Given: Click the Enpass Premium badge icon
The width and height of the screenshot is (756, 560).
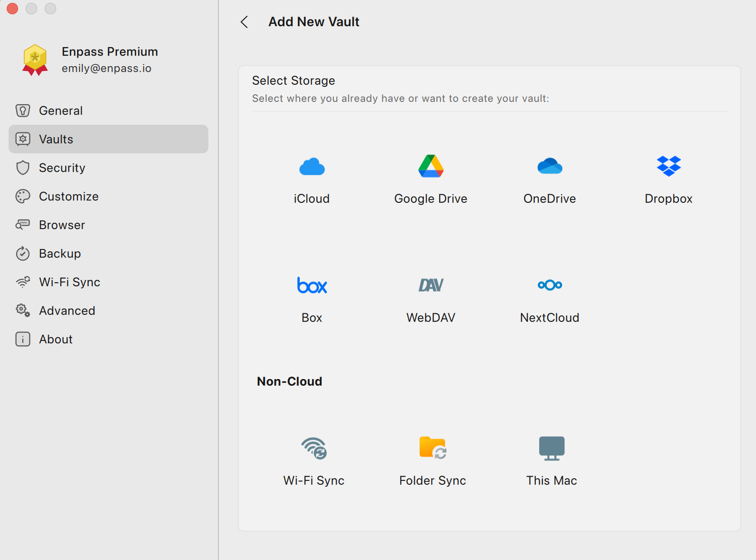Looking at the screenshot, I should point(35,60).
